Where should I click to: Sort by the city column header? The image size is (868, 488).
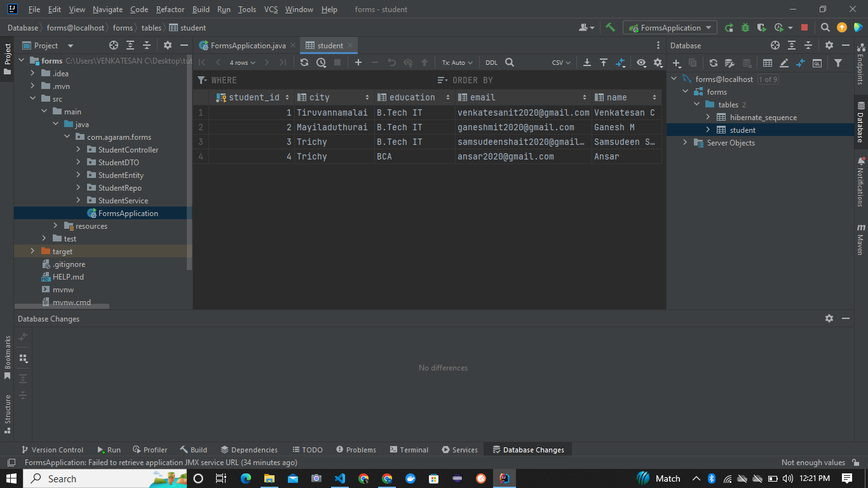pos(334,97)
